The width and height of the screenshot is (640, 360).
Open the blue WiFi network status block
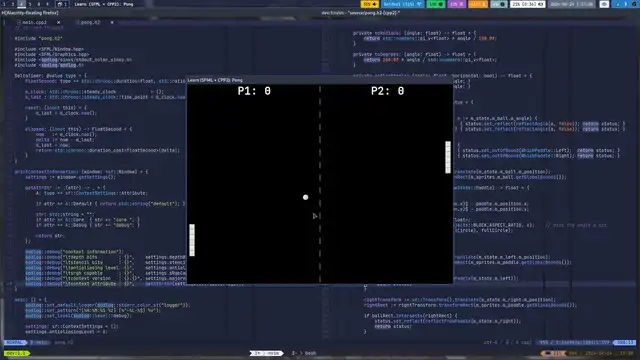pos(402,4)
